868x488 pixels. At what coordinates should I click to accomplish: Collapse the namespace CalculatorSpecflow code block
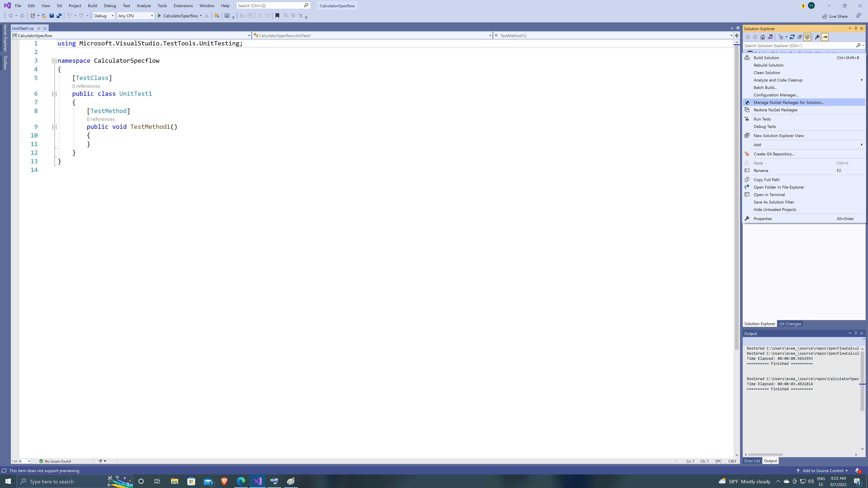pos(54,61)
